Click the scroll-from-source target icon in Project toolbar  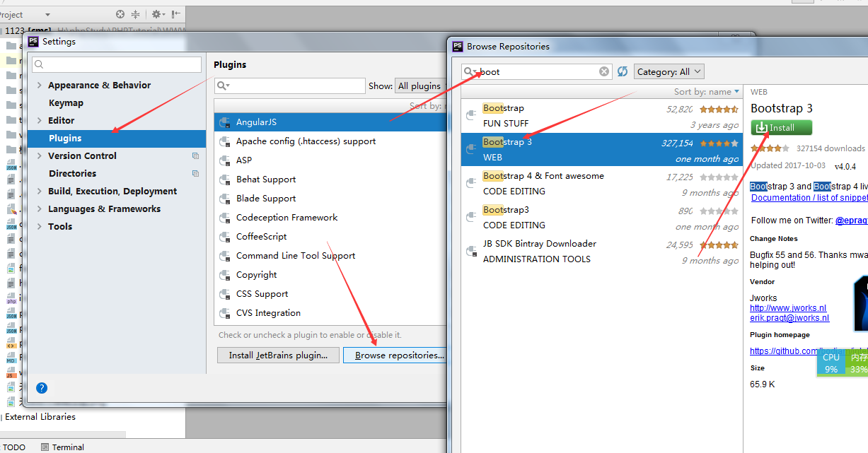pos(120,14)
